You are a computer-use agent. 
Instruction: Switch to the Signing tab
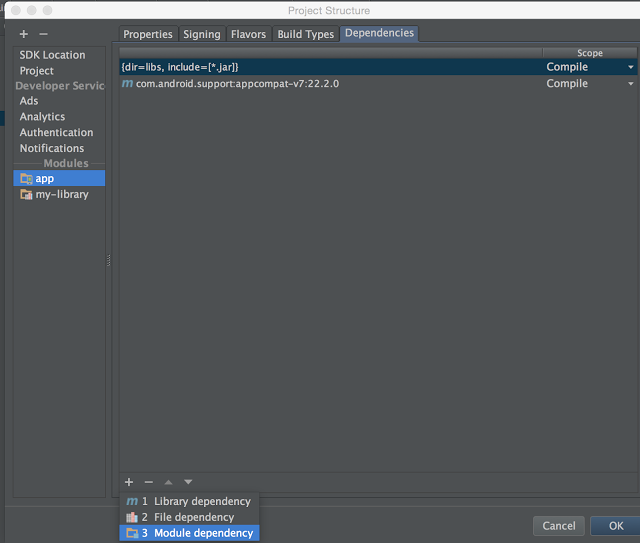(201, 34)
